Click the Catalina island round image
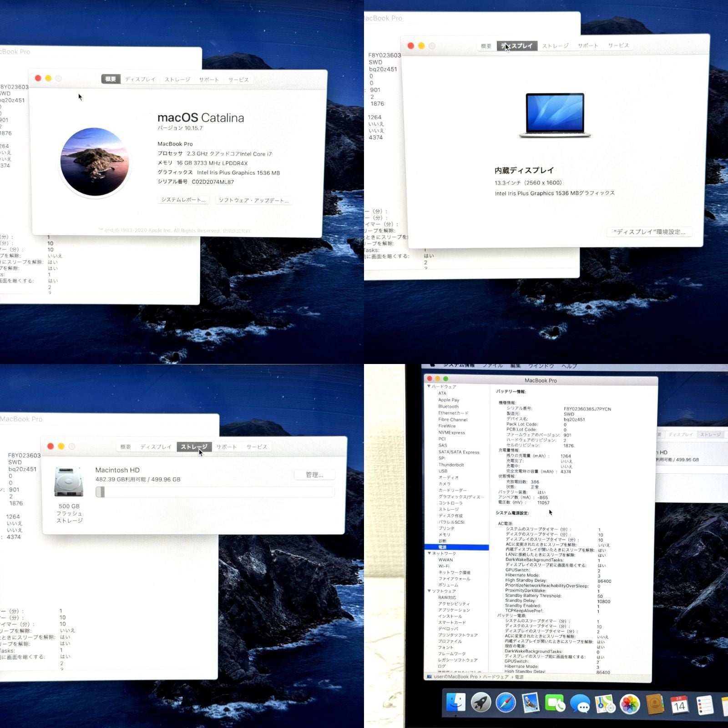728x728 pixels. (95, 162)
